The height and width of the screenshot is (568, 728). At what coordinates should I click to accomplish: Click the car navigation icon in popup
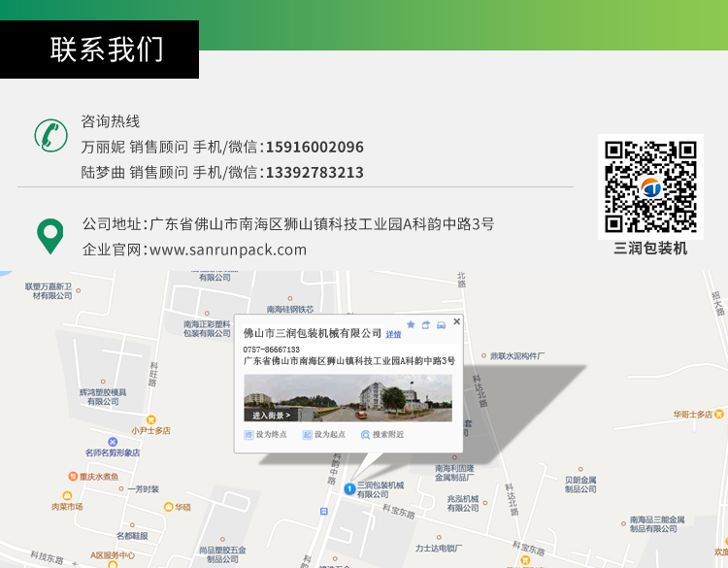tap(441, 324)
